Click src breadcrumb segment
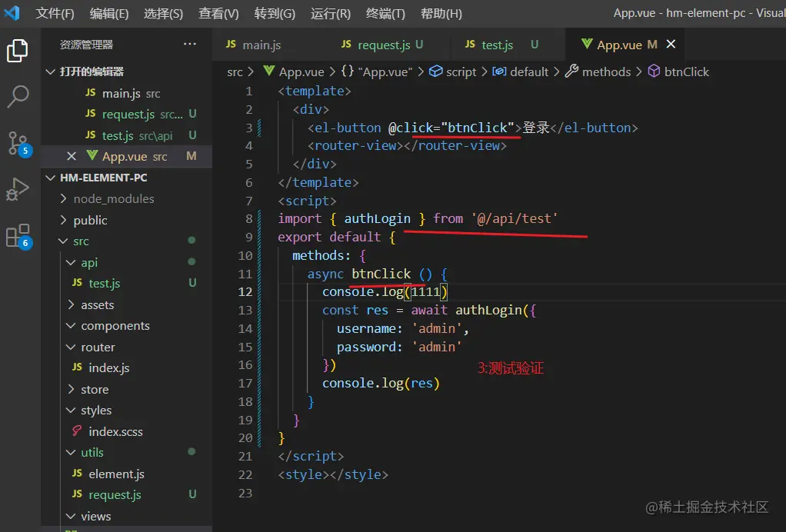The image size is (786, 532). pyautogui.click(x=235, y=72)
